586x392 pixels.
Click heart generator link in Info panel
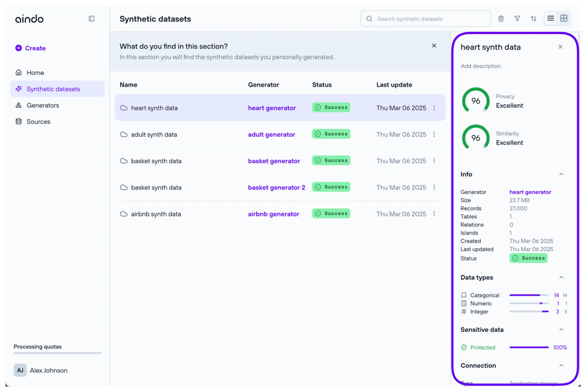(x=530, y=192)
